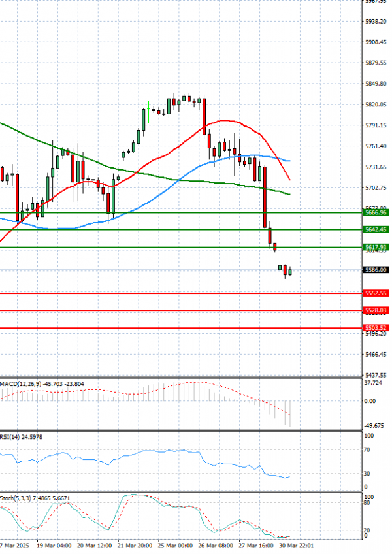Click the 5666.96 green level price label
The width and height of the screenshot is (392, 554).
click(x=376, y=212)
